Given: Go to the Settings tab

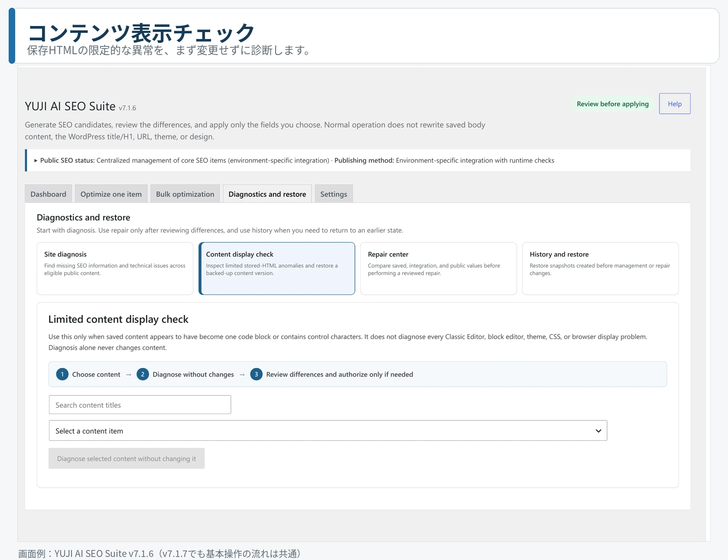Looking at the screenshot, I should tap(334, 194).
